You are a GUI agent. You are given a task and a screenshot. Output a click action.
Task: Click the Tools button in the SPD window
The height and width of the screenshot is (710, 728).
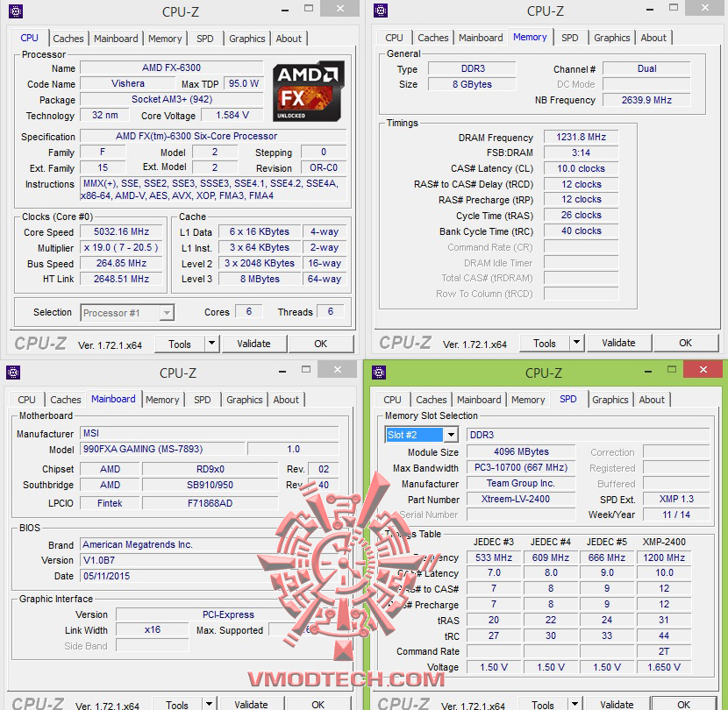click(x=543, y=704)
